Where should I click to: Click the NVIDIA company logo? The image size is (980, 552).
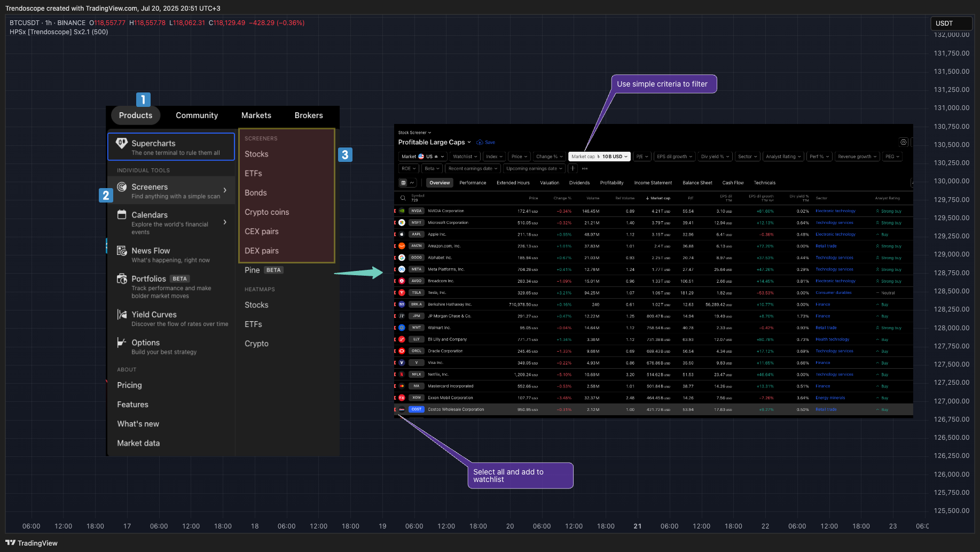402,211
